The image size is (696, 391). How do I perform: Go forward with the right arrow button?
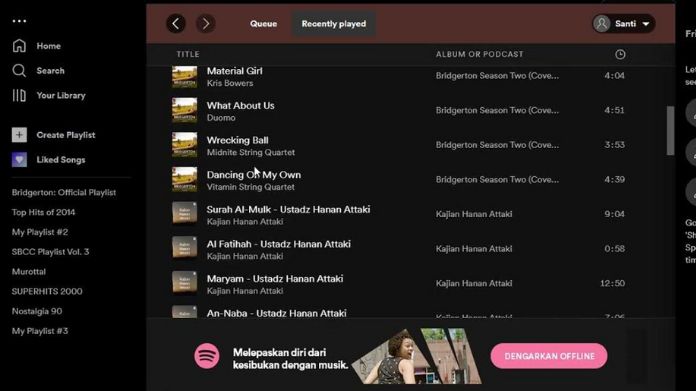tap(206, 24)
